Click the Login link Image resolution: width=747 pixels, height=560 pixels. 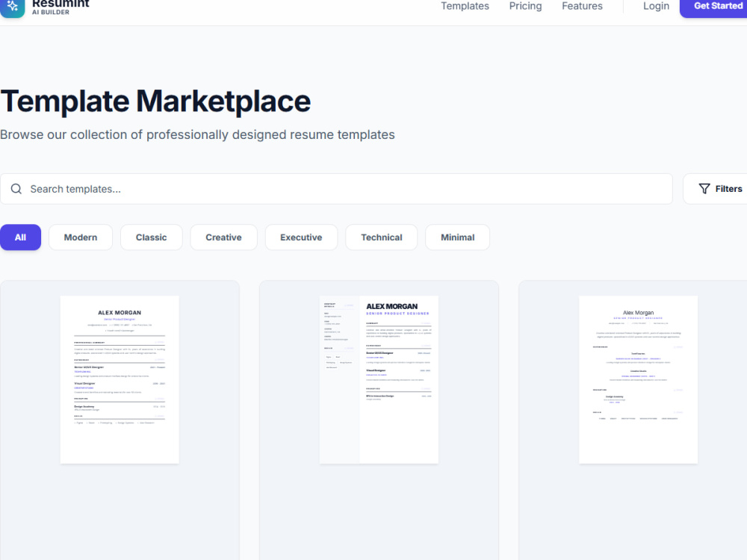[x=656, y=6]
